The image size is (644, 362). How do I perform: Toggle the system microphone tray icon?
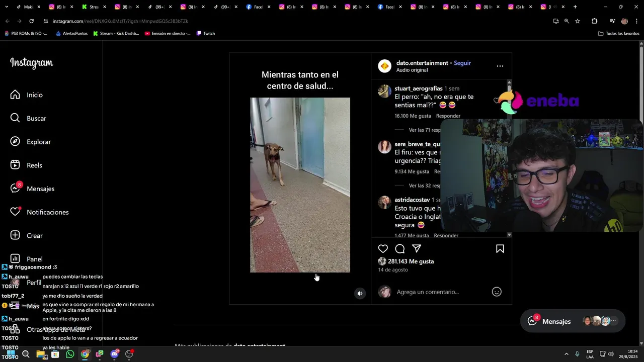(x=577, y=354)
